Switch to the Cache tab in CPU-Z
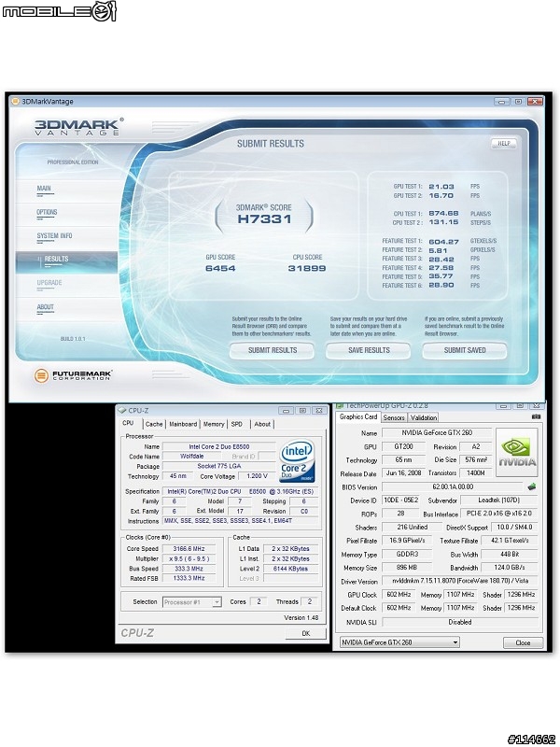The height and width of the screenshot is (747, 560). (154, 424)
